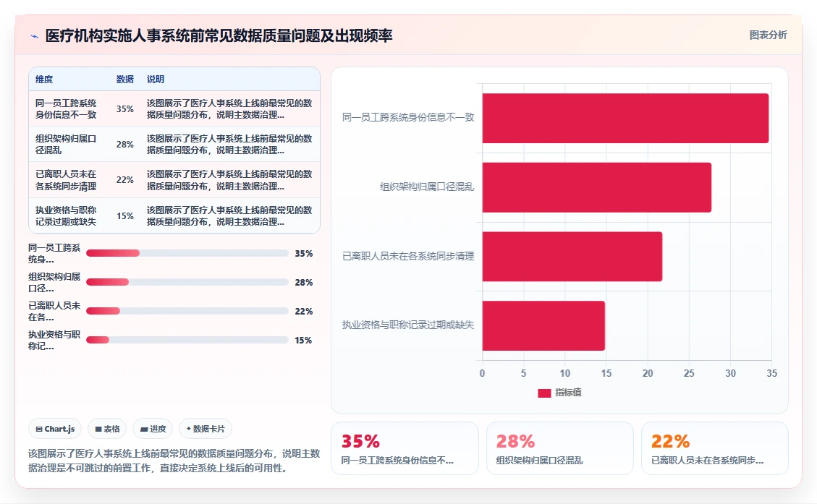The image size is (817, 504).
Task: Click the 指标值 legend label
Action: [x=569, y=393]
